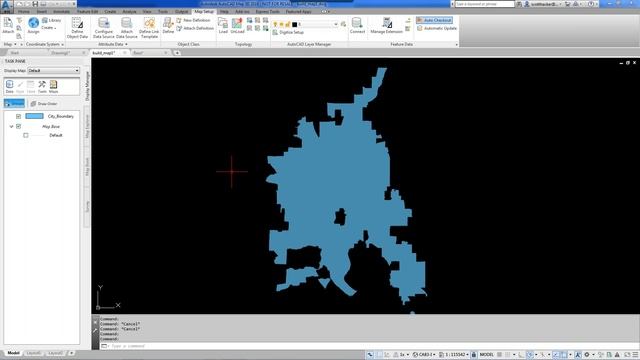The height and width of the screenshot is (360, 640).
Task: Open the Feature Edit ribbon tab
Action: pyautogui.click(x=87, y=12)
